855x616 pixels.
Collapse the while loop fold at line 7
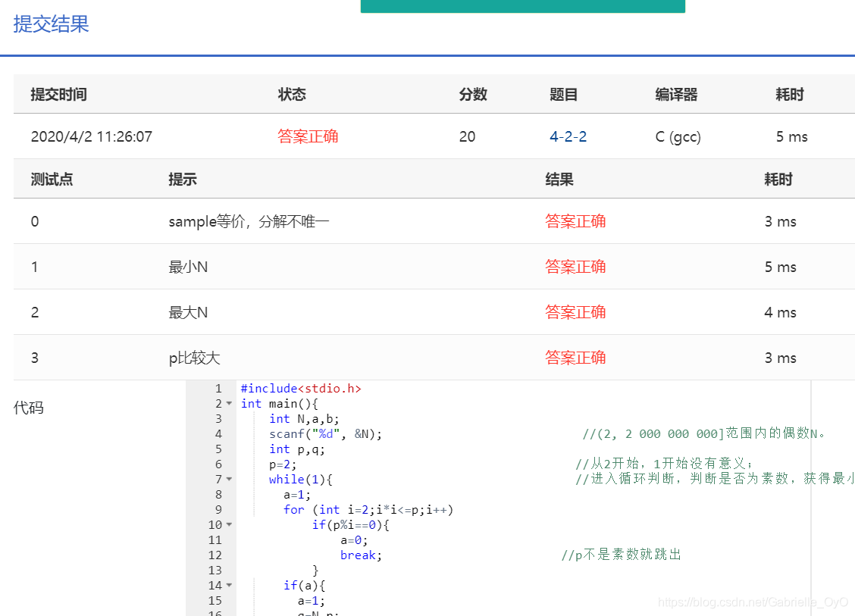(x=228, y=479)
